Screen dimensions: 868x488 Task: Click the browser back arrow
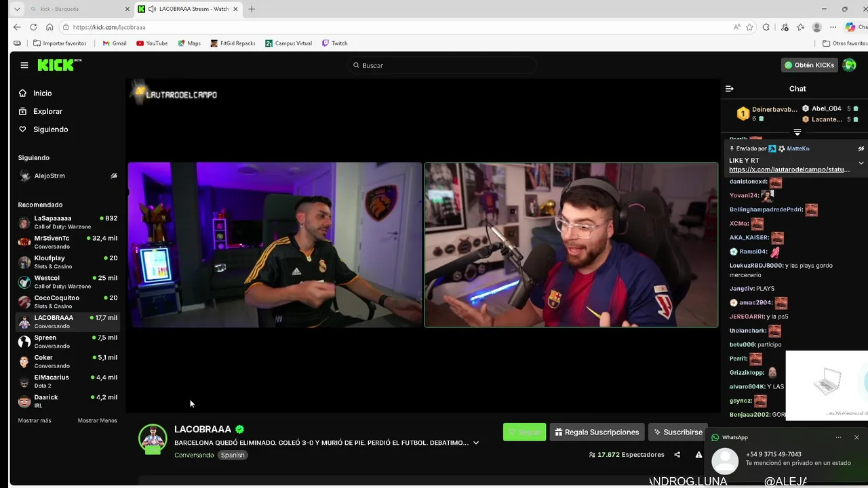pos(17,27)
